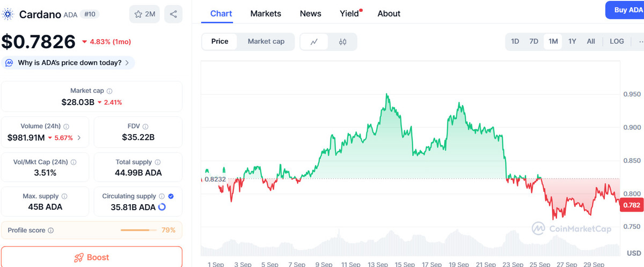Click the Boost button
Viewport: 644px width, 267px height.
point(91,257)
